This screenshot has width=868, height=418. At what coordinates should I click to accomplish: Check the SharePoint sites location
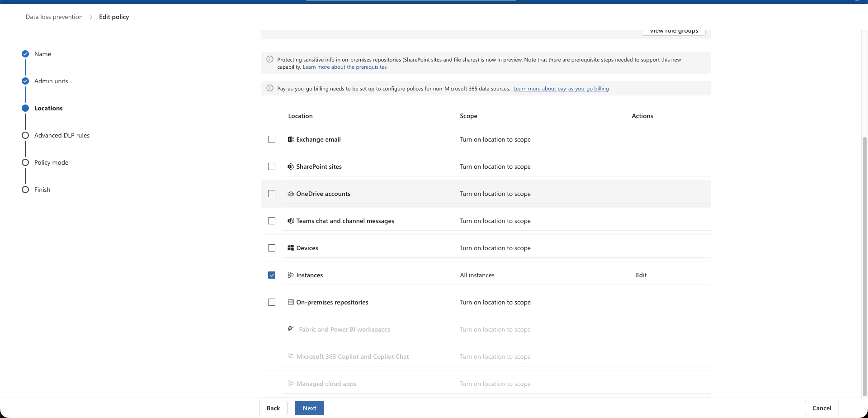coord(272,166)
